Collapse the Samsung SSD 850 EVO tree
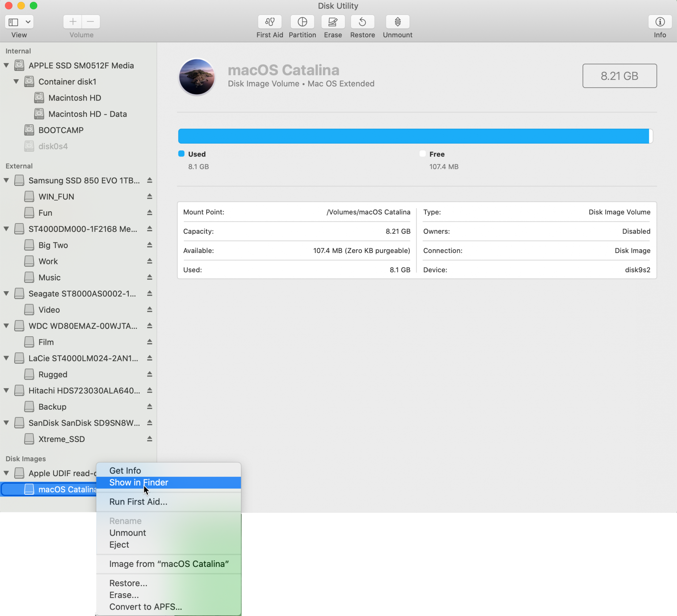The width and height of the screenshot is (677, 616). coord(6,180)
